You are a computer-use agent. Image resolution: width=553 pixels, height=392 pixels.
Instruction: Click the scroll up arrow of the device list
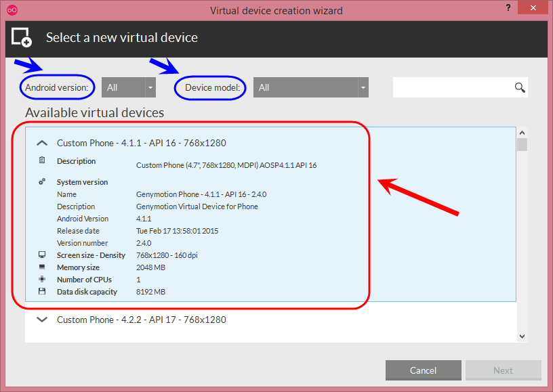tap(523, 133)
